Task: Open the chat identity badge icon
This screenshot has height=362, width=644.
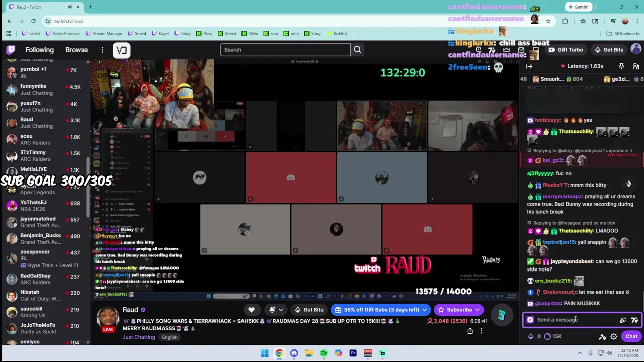Action: (x=530, y=320)
